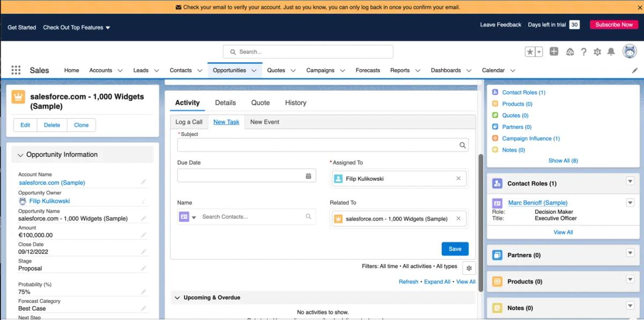Open the favorites list dropdown arrow
Viewport: 644px width, 320px height.
point(539,52)
